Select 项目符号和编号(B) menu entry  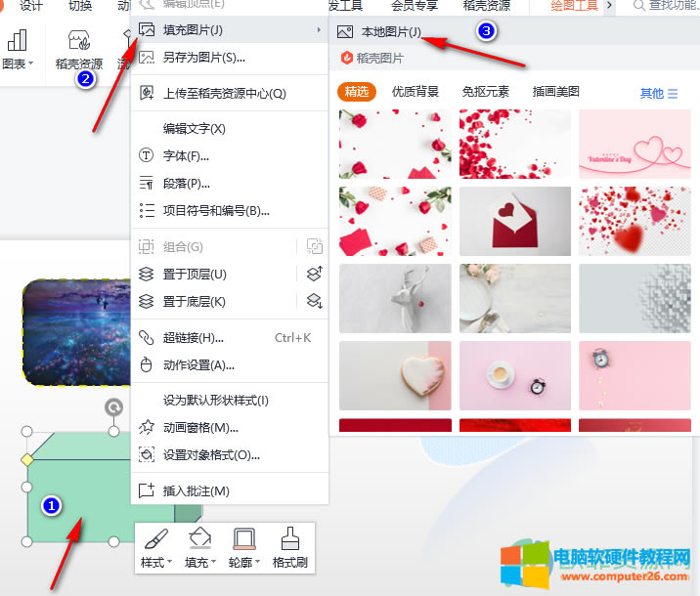(x=230, y=211)
